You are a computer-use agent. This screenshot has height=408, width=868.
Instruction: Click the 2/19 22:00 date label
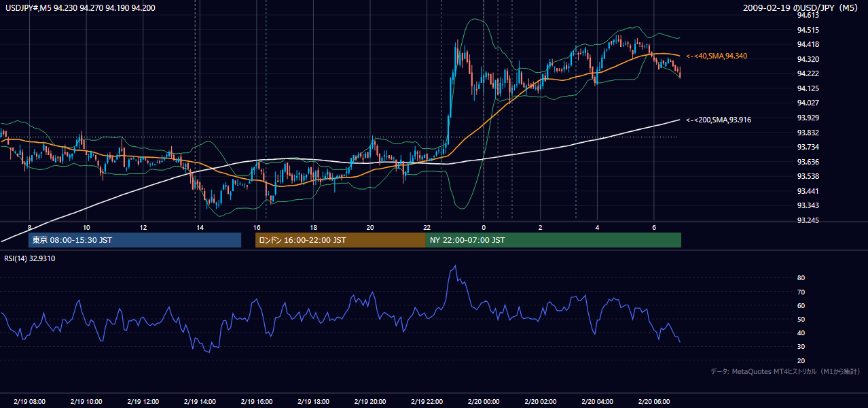click(x=427, y=401)
